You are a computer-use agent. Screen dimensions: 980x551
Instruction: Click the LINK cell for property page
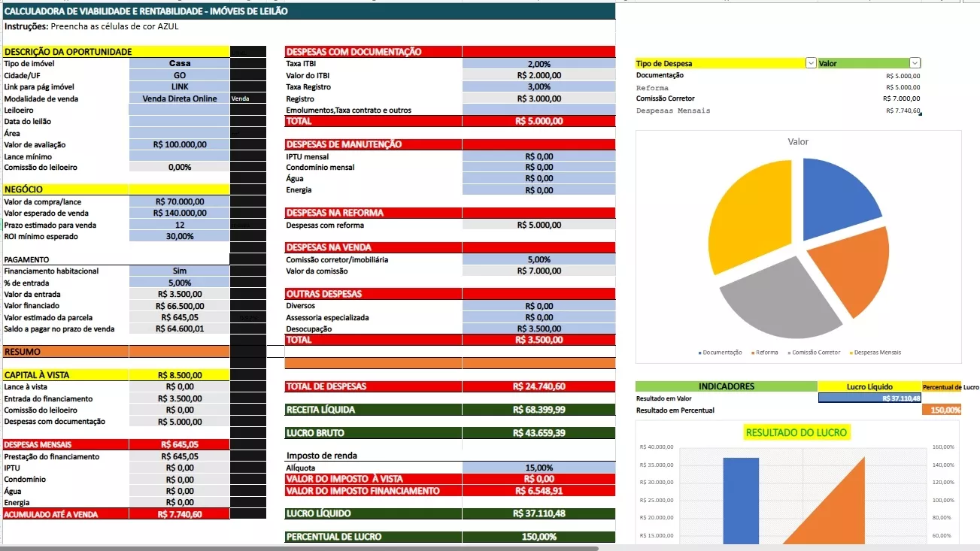[180, 87]
